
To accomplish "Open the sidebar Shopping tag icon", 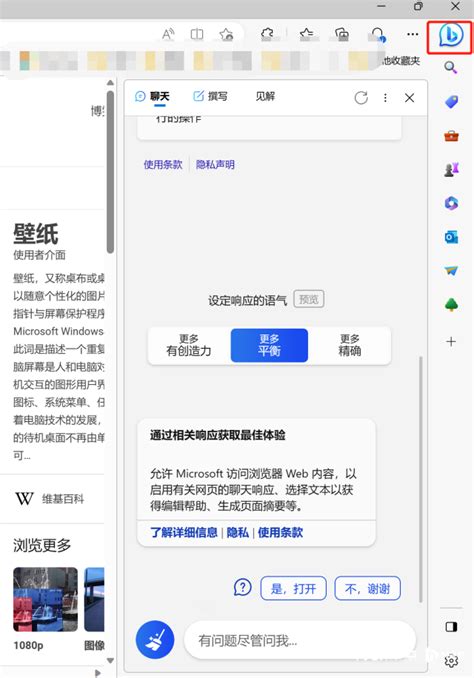I will (451, 102).
